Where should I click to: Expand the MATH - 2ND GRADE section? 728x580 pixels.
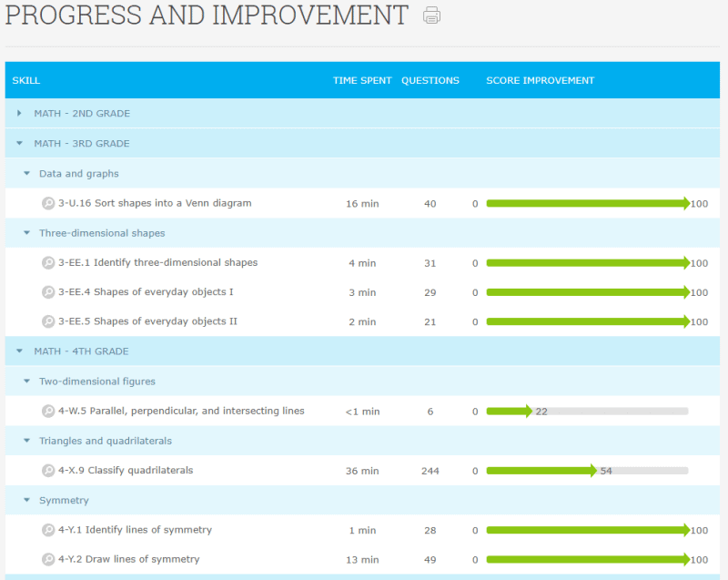coord(19,113)
